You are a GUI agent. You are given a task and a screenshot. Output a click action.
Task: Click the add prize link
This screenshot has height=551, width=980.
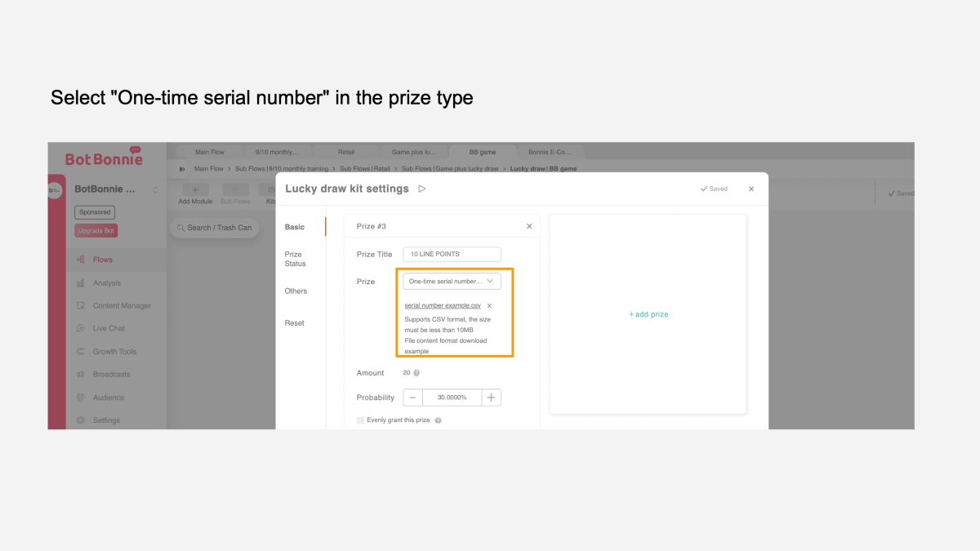[x=648, y=314]
